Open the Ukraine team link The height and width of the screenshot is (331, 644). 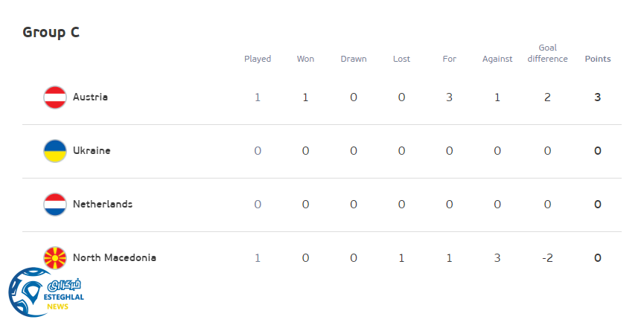[x=92, y=151]
